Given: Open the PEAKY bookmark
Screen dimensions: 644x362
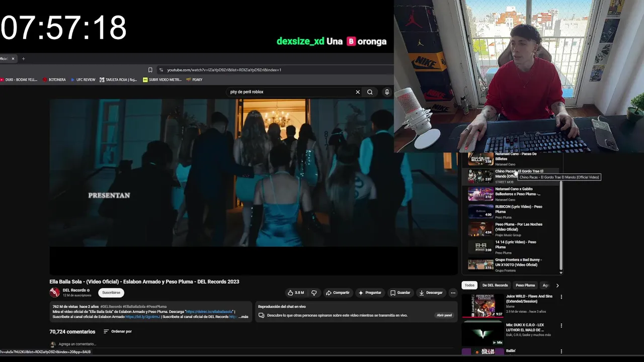Looking at the screenshot, I should point(194,79).
